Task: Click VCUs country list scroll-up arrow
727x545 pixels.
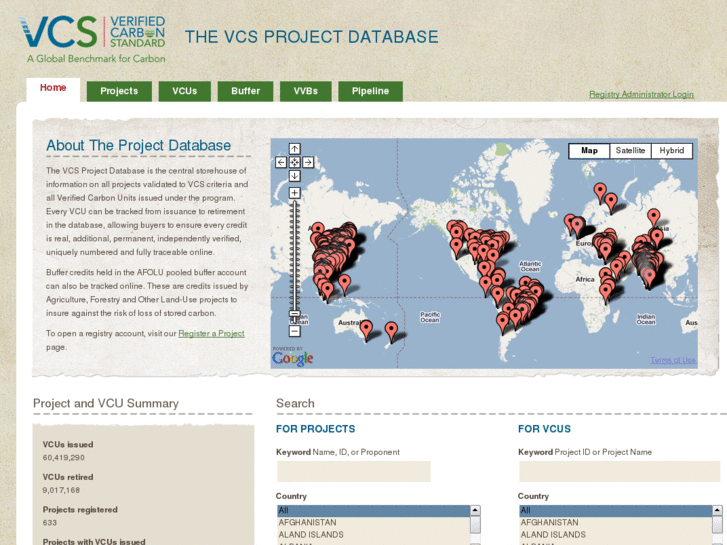Action: pos(717,510)
